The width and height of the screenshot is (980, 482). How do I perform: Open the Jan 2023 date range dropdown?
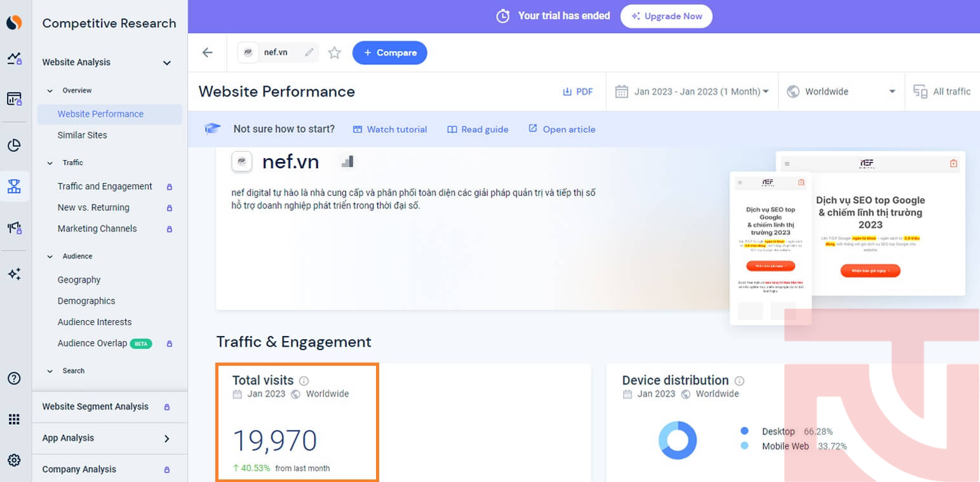[692, 91]
